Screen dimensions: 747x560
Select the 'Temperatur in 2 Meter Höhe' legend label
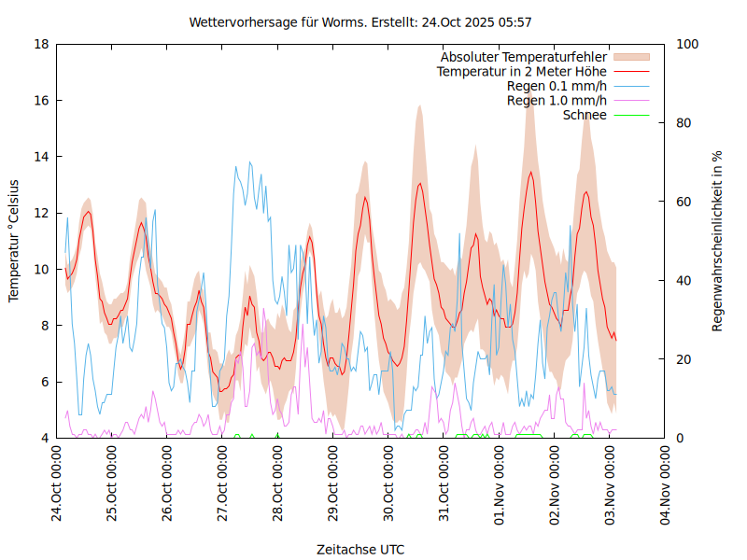tap(522, 71)
